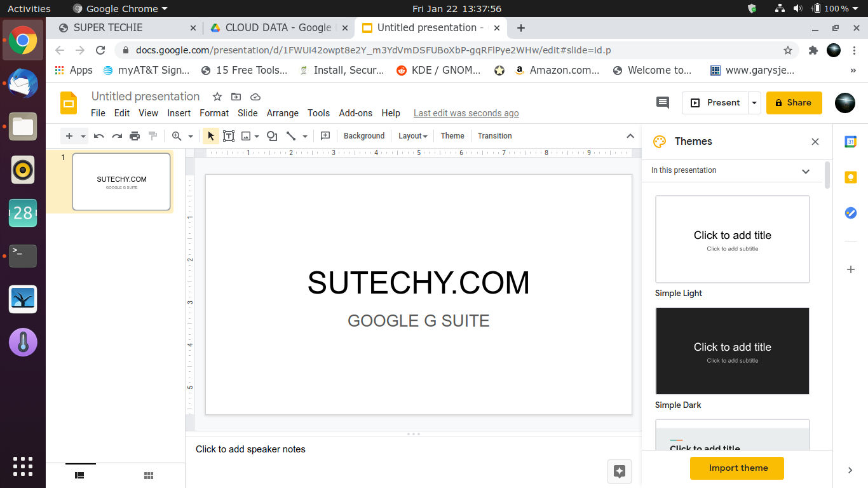
Task: Select the Paint format tool
Action: coord(153,136)
